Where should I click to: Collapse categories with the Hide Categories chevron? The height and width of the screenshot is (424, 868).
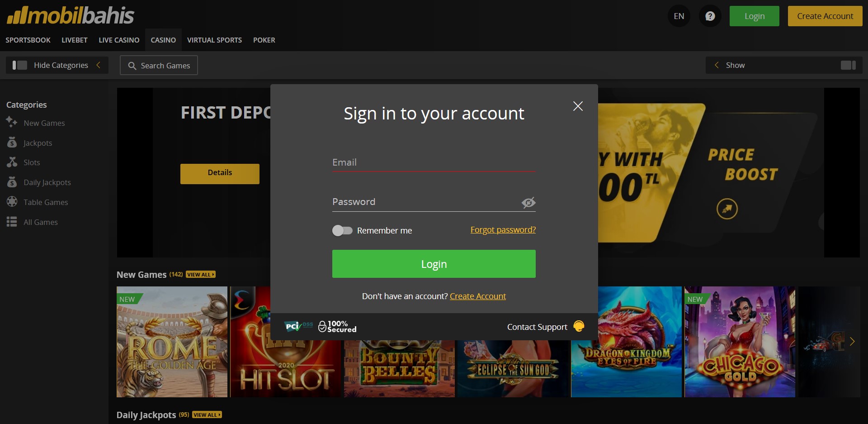pos(98,65)
